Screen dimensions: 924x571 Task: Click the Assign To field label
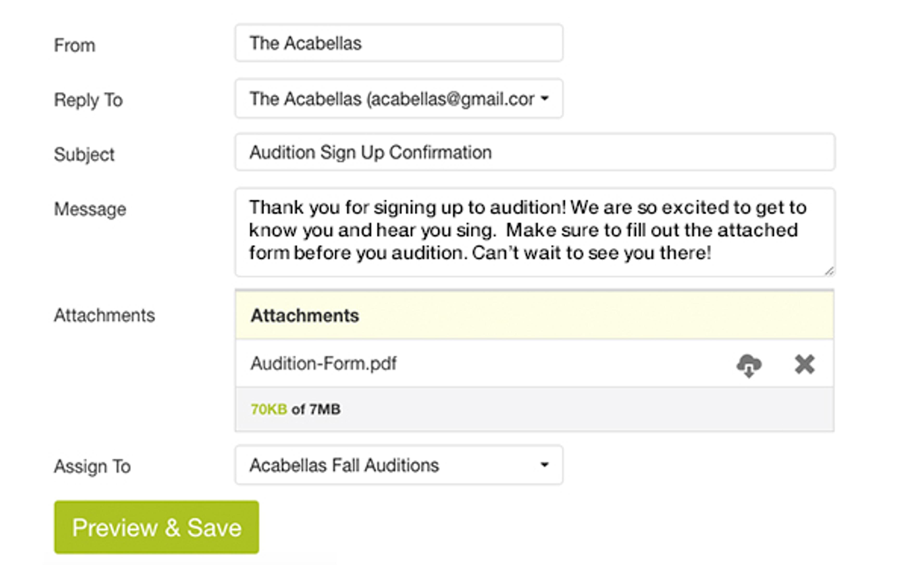(92, 466)
